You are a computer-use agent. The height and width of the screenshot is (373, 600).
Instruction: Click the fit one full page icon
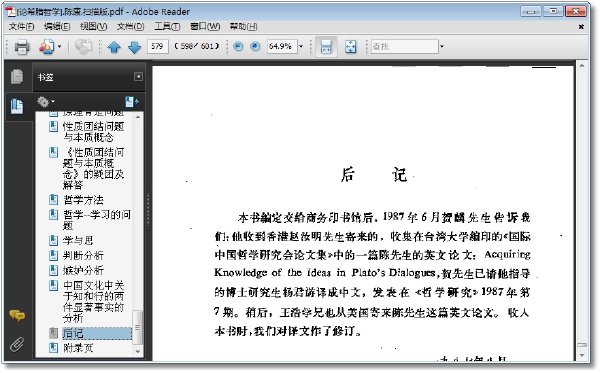[351, 47]
